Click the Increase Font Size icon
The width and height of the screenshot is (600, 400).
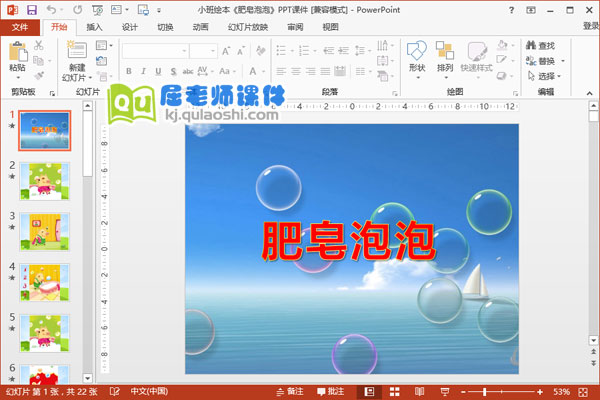click(x=226, y=51)
